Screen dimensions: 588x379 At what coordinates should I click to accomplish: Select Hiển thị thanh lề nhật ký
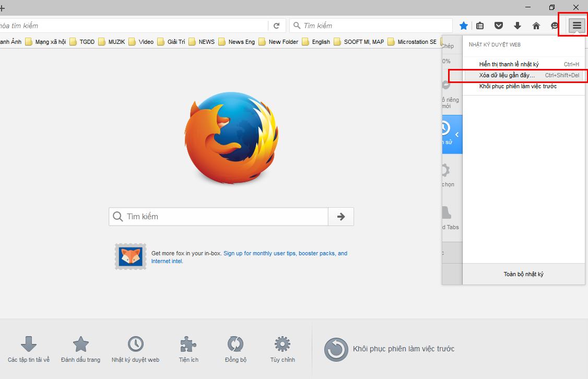[x=523, y=64]
